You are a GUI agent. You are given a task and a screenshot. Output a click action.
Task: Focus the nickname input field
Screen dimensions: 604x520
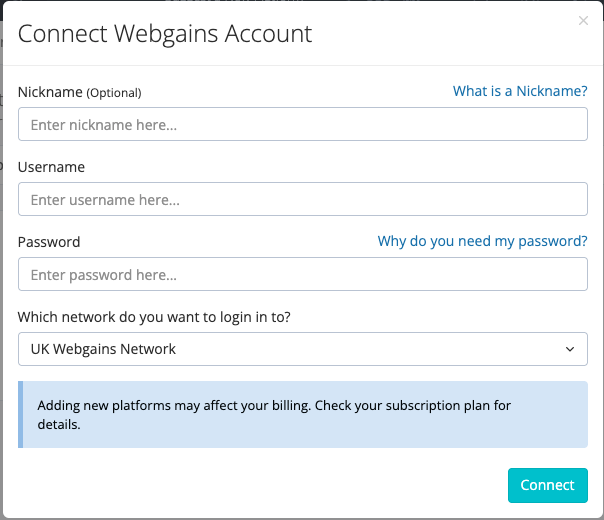coord(302,125)
